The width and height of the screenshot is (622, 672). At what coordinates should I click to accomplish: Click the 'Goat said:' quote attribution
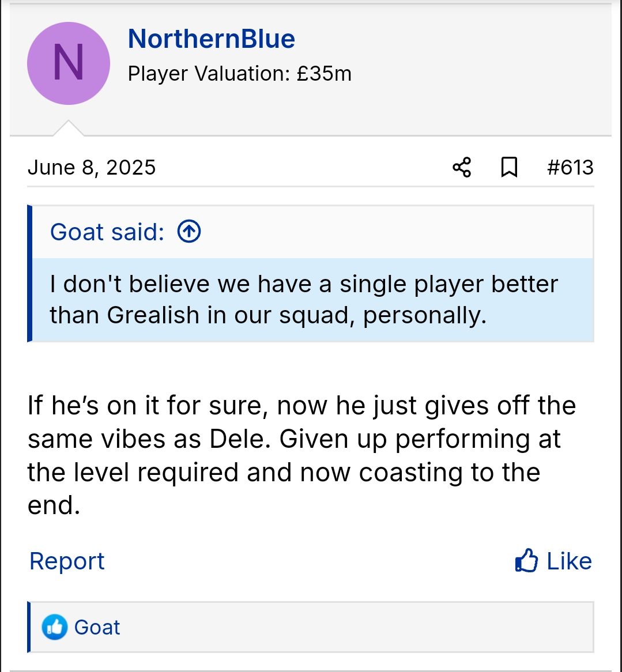(x=107, y=232)
